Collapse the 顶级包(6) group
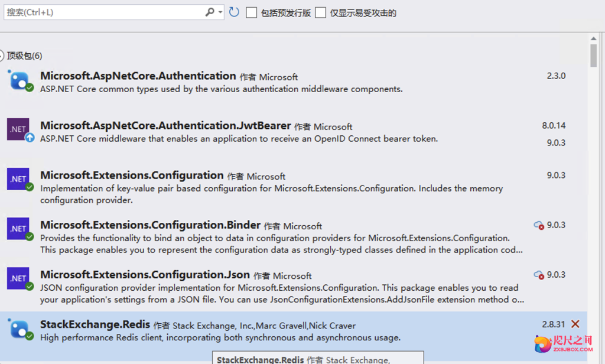This screenshot has height=364, width=605. tap(2, 56)
